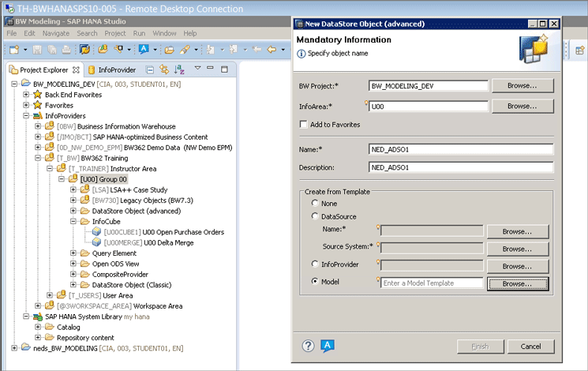Open the Project Explorer view menu dropdown

coord(197,69)
